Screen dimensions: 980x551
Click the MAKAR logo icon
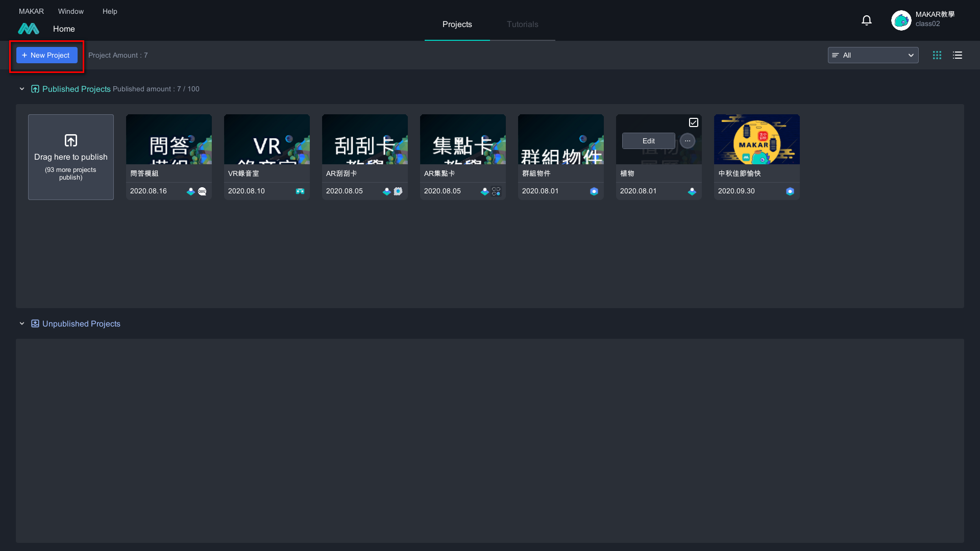pyautogui.click(x=29, y=29)
